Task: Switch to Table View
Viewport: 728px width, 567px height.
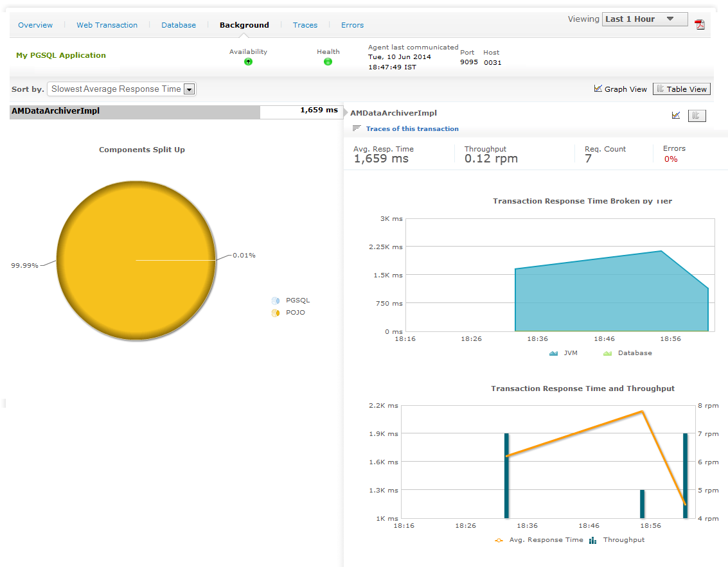Action: point(681,89)
